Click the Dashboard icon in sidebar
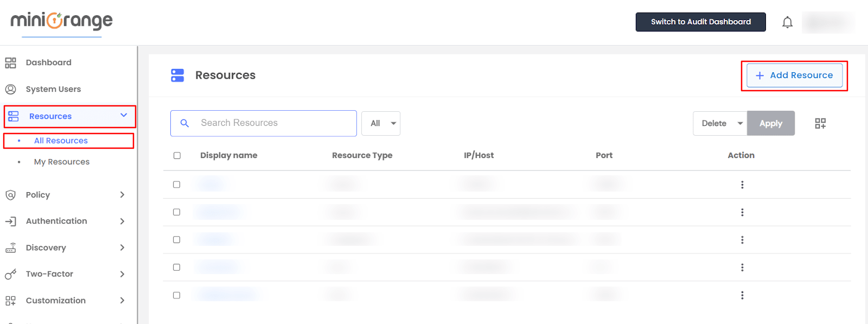The height and width of the screenshot is (324, 868). tap(11, 63)
